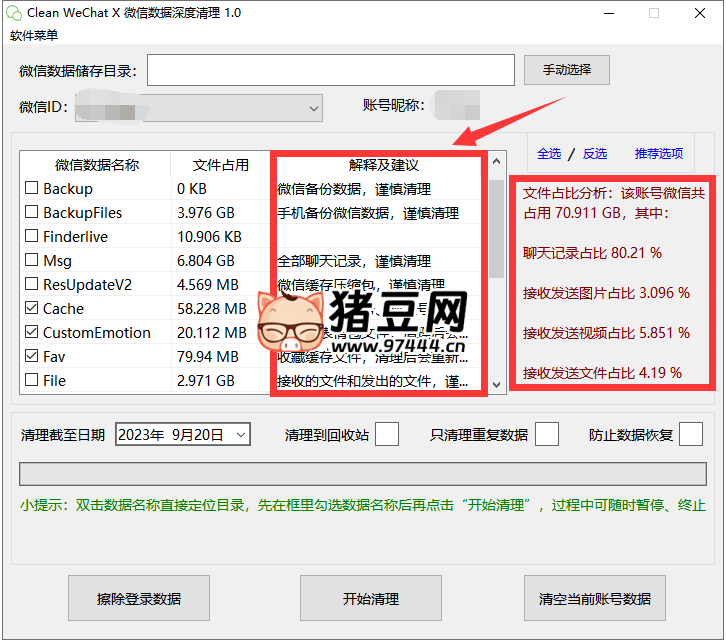Open the 清理截至日期 date dropdown

click(x=241, y=435)
